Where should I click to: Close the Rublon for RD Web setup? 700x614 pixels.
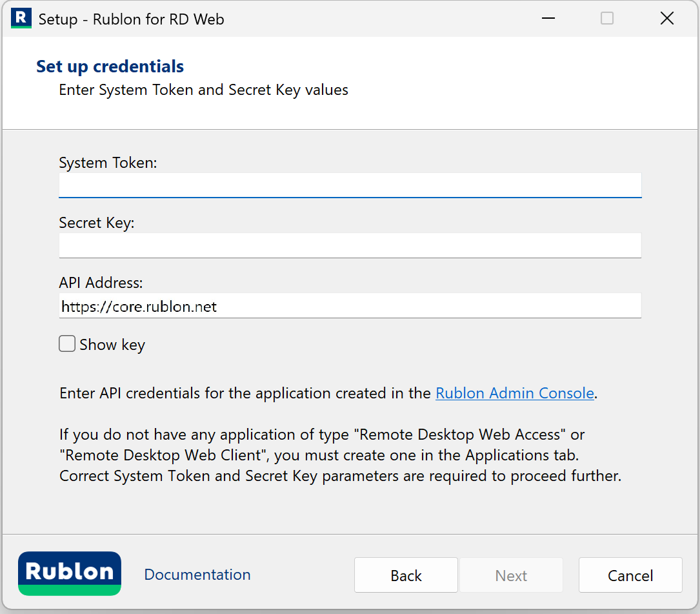pos(667,19)
